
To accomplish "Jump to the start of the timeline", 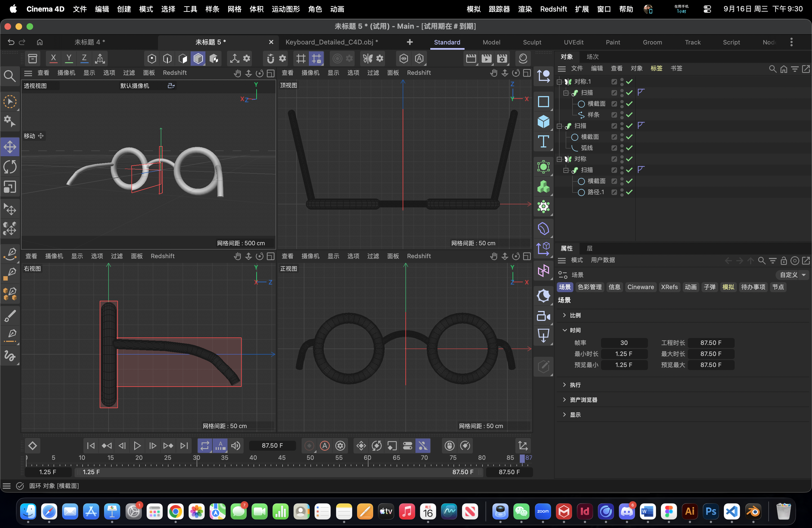I will (91, 446).
